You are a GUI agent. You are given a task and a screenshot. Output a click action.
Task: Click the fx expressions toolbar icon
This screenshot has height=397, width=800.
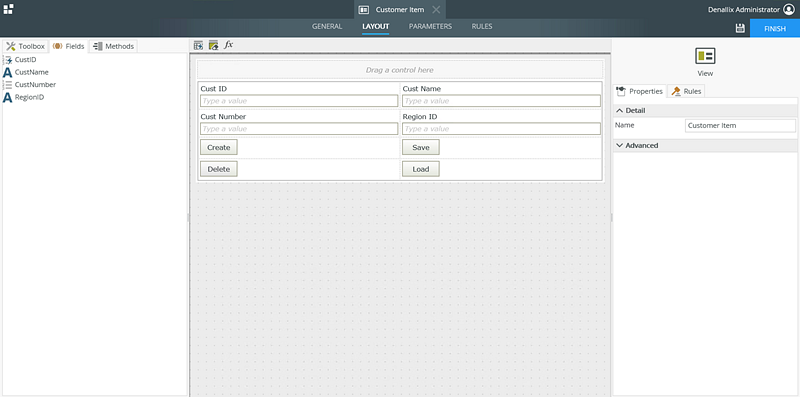(x=229, y=45)
